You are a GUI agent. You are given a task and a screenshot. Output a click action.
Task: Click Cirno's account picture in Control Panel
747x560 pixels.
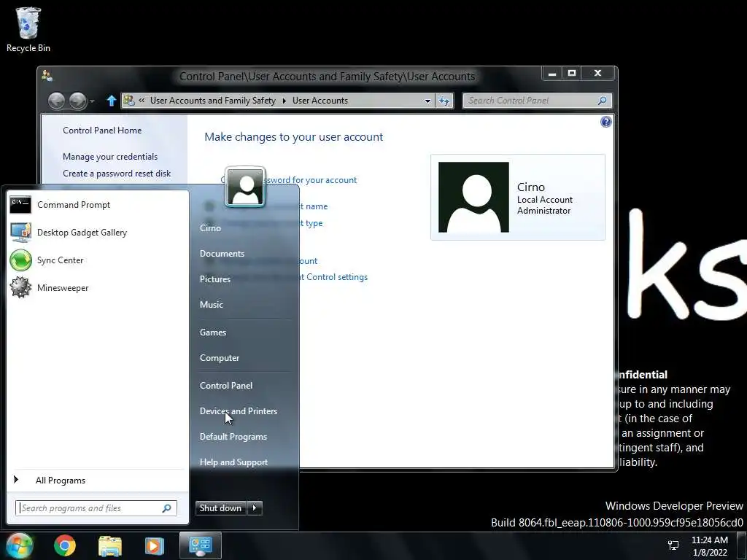pos(473,197)
